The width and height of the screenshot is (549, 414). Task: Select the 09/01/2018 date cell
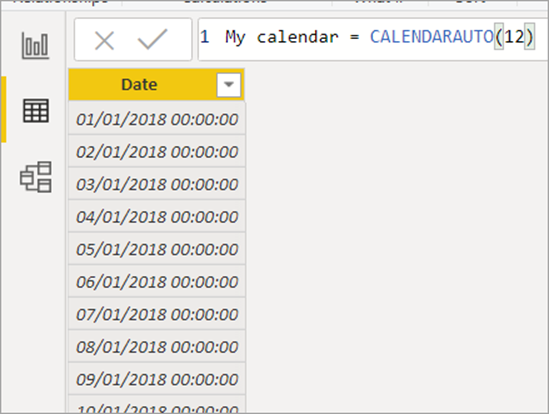(157, 379)
